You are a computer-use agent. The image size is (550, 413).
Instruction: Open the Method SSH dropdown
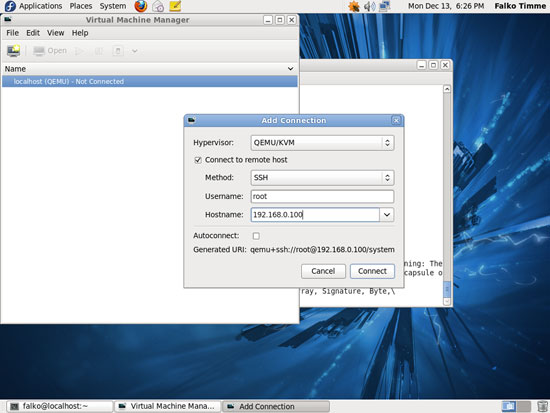[322, 178]
